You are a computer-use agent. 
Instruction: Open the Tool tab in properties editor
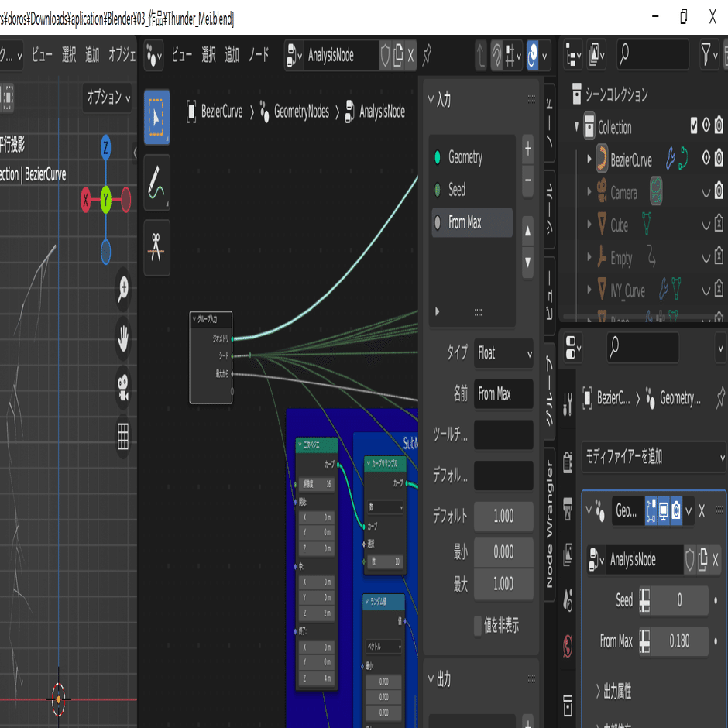[568, 403]
